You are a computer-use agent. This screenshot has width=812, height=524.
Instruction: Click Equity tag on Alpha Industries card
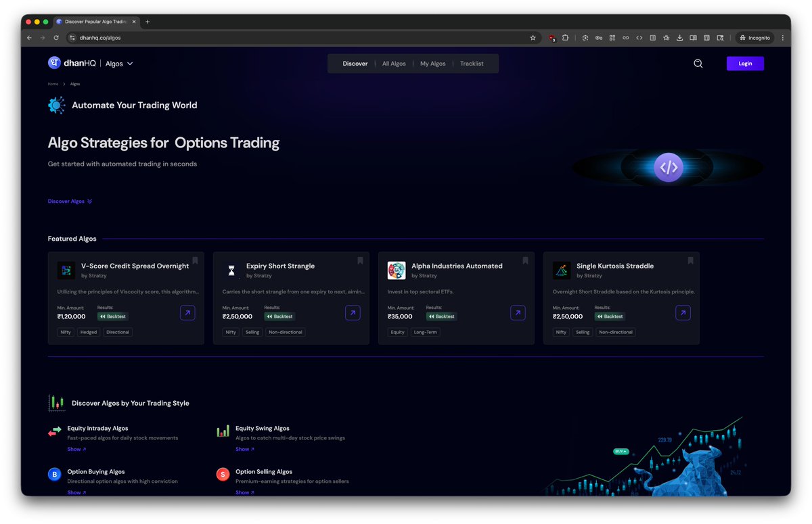pyautogui.click(x=397, y=332)
